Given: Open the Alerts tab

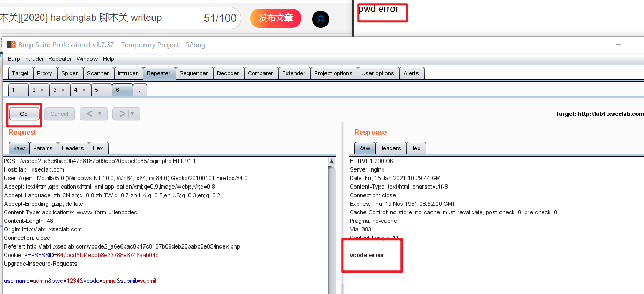Looking at the screenshot, I should (411, 73).
